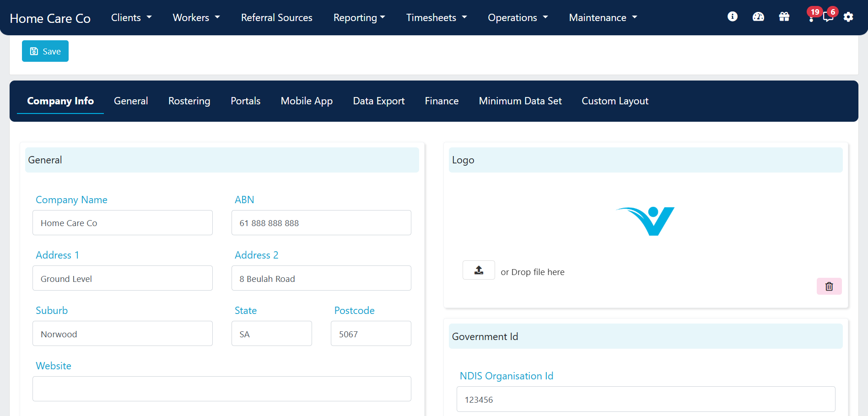Open the dashboard gauge icon
868x416 pixels.
pos(758,17)
